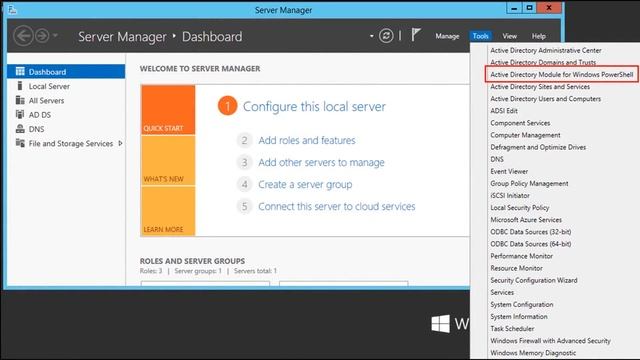Click the WHAT'S NEW tile
The image size is (640, 360).
[168, 160]
